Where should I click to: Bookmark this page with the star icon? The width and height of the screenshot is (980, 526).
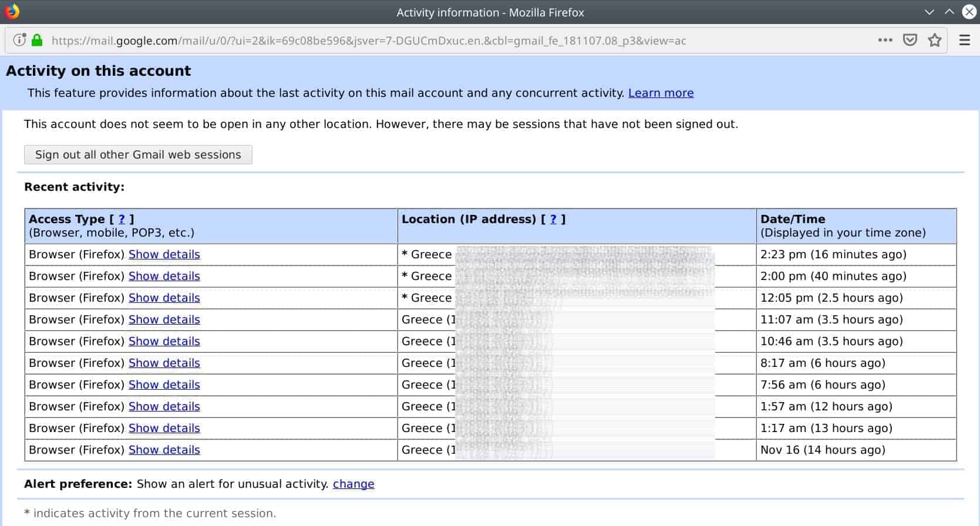point(935,40)
